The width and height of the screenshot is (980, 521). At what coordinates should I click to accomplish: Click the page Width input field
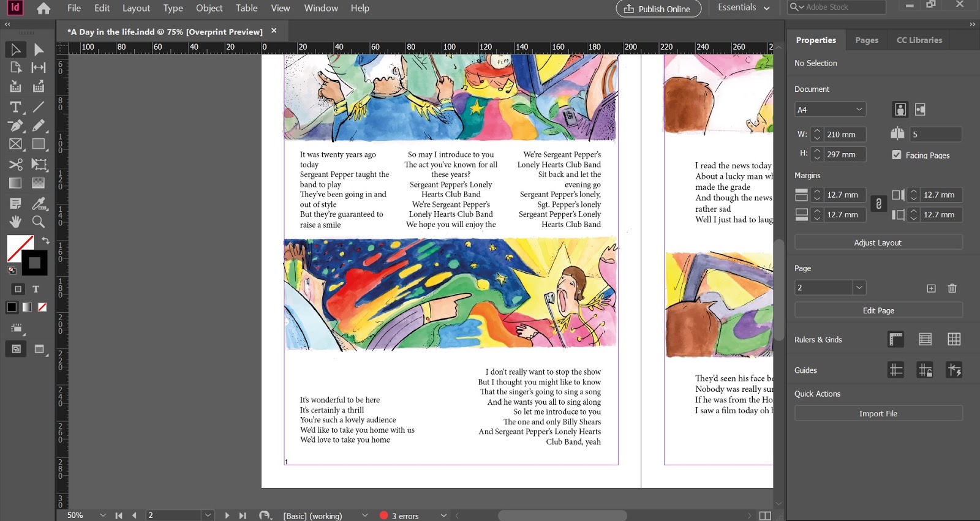pyautogui.click(x=845, y=134)
